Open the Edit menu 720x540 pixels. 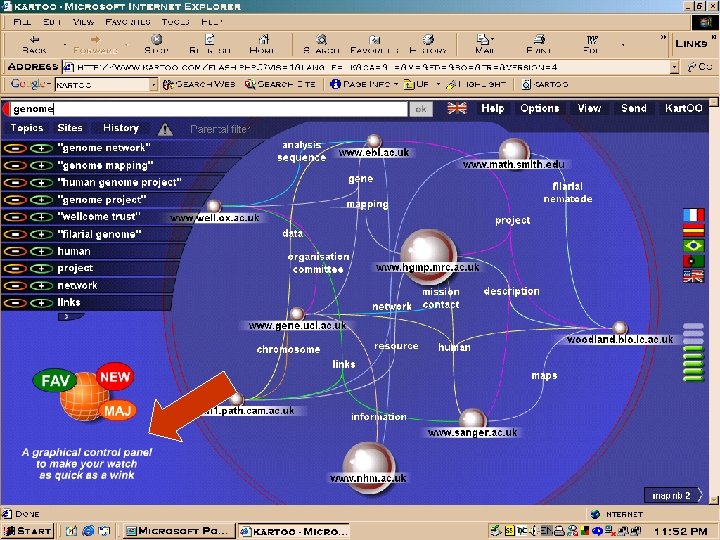click(x=52, y=22)
